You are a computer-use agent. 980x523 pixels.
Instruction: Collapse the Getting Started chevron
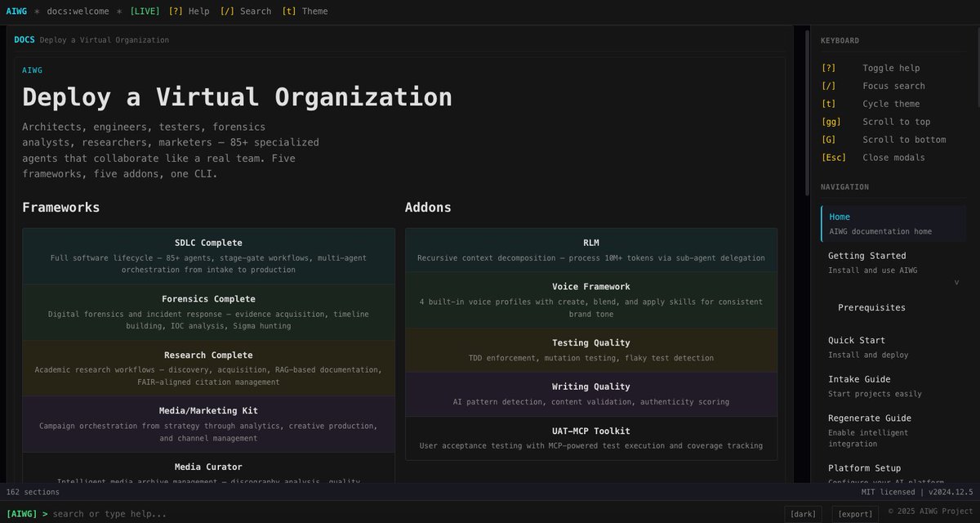tap(956, 282)
